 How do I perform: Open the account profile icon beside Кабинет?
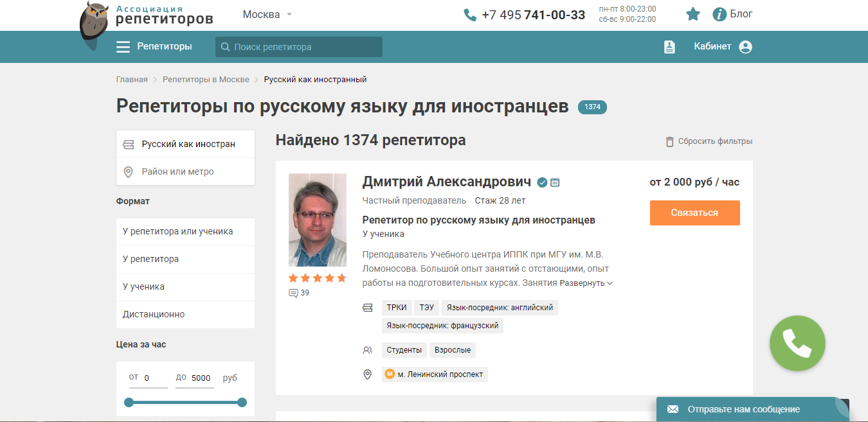[x=745, y=46]
